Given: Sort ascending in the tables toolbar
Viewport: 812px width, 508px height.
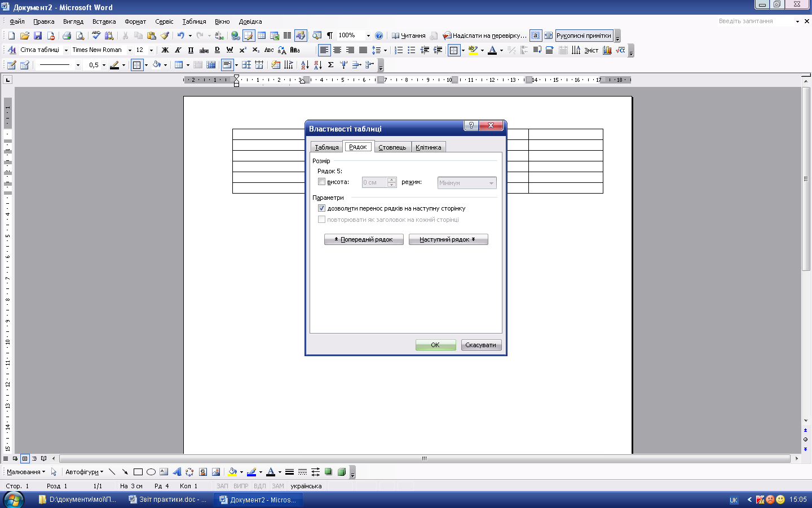Looking at the screenshot, I should click(304, 65).
